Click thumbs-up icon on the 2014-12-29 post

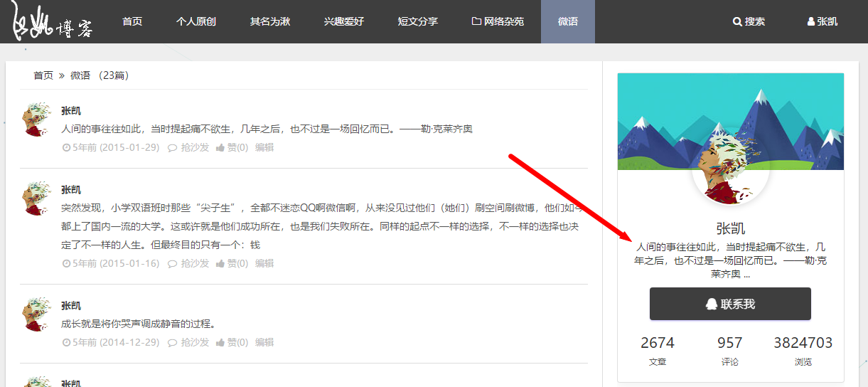tap(220, 342)
